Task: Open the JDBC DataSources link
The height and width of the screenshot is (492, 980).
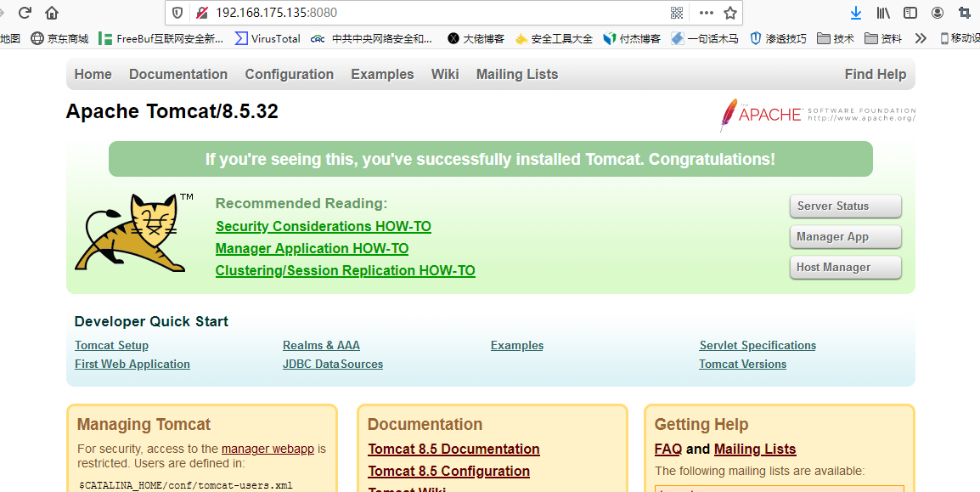Action: pos(333,364)
